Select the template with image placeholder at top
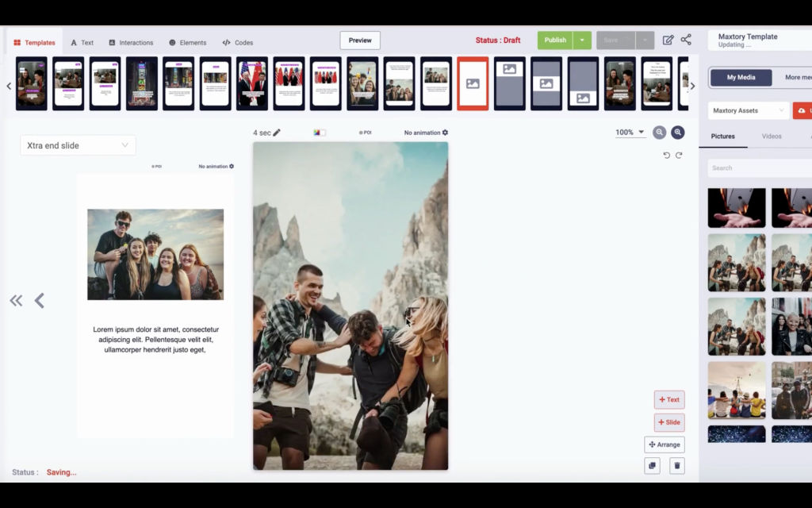812x508 pixels. [510, 83]
